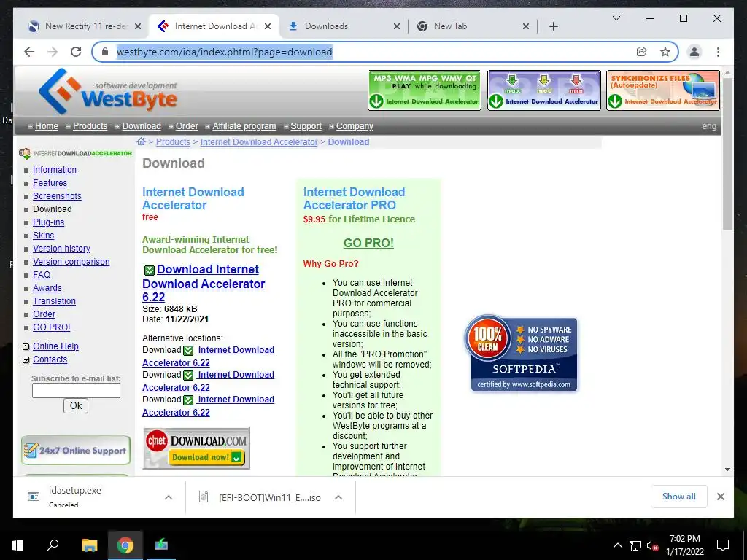This screenshot has width=747, height=560.
Task: Open the Skins sidebar link
Action: pyautogui.click(x=43, y=236)
